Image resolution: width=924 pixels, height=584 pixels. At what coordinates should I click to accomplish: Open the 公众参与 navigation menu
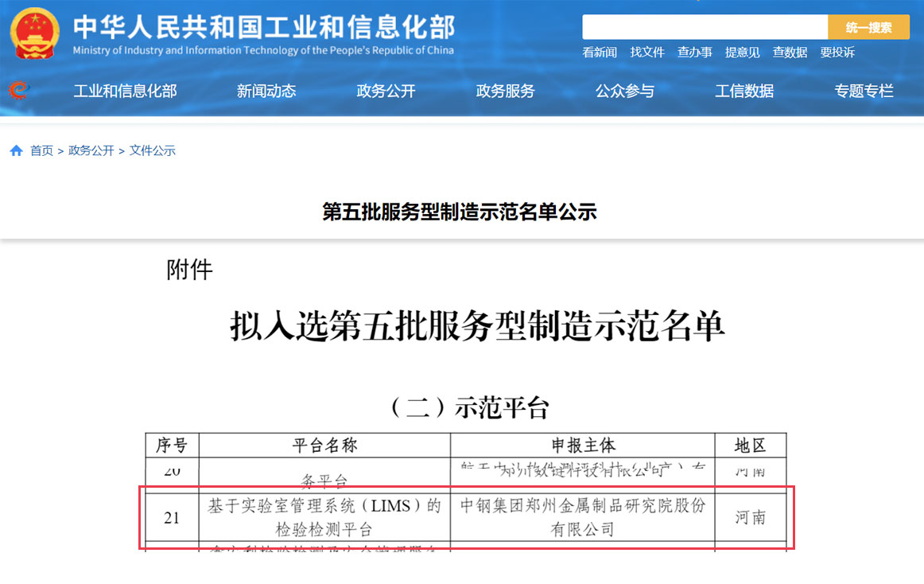click(625, 91)
